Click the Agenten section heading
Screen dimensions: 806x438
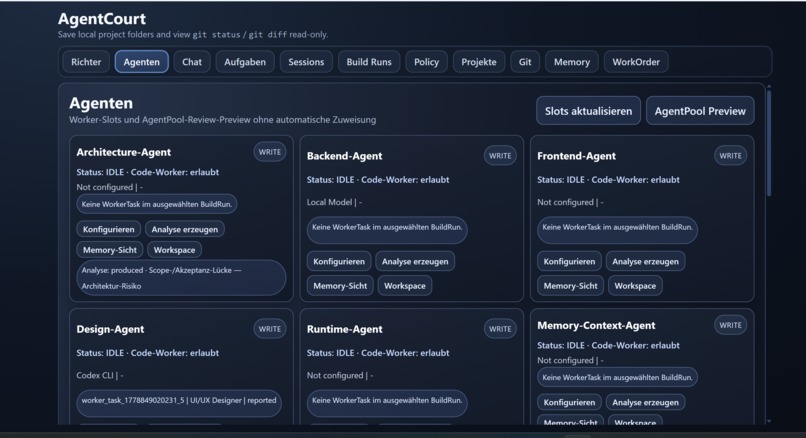pyautogui.click(x=101, y=103)
